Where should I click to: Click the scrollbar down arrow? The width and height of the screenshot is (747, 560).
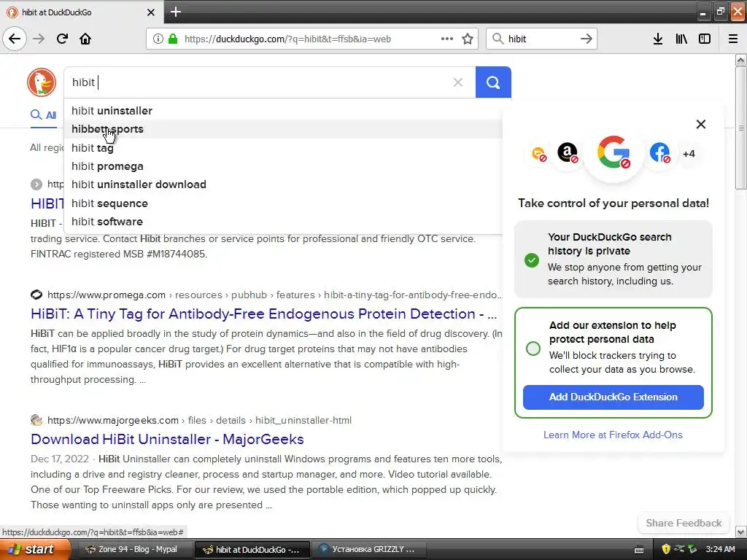tap(740, 532)
